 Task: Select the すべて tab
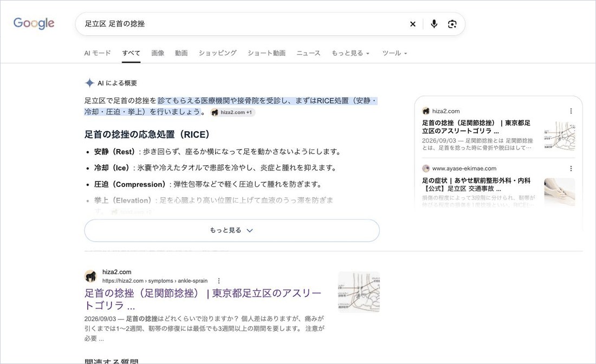131,53
